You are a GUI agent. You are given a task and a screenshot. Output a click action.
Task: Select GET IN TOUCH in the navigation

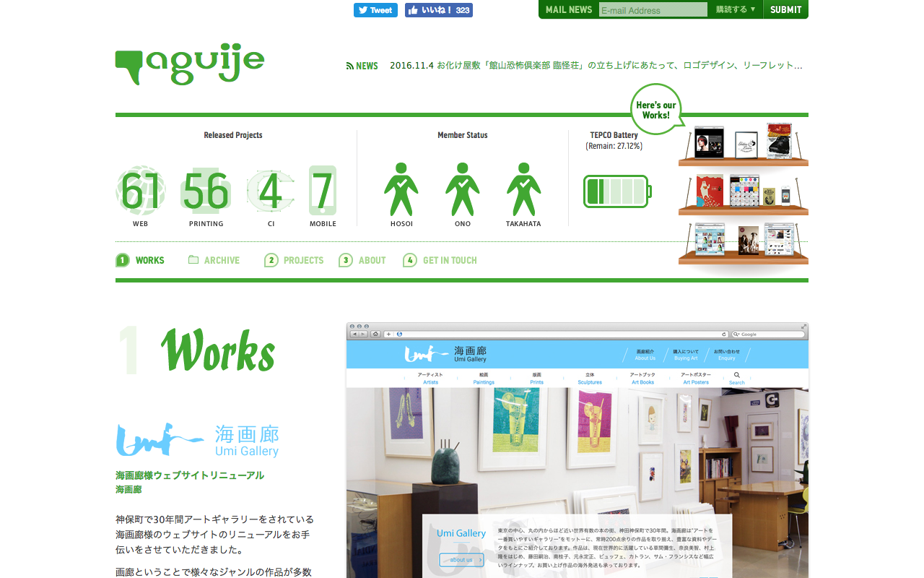(448, 260)
